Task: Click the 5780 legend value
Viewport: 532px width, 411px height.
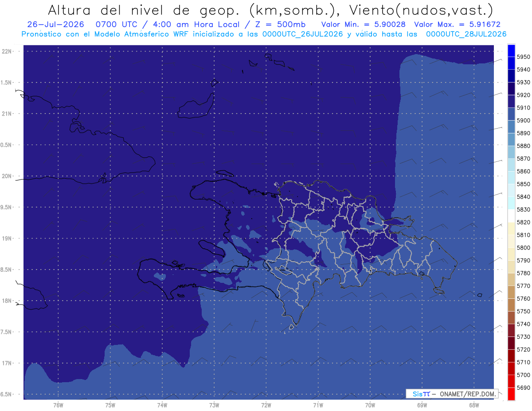Action: (x=523, y=273)
